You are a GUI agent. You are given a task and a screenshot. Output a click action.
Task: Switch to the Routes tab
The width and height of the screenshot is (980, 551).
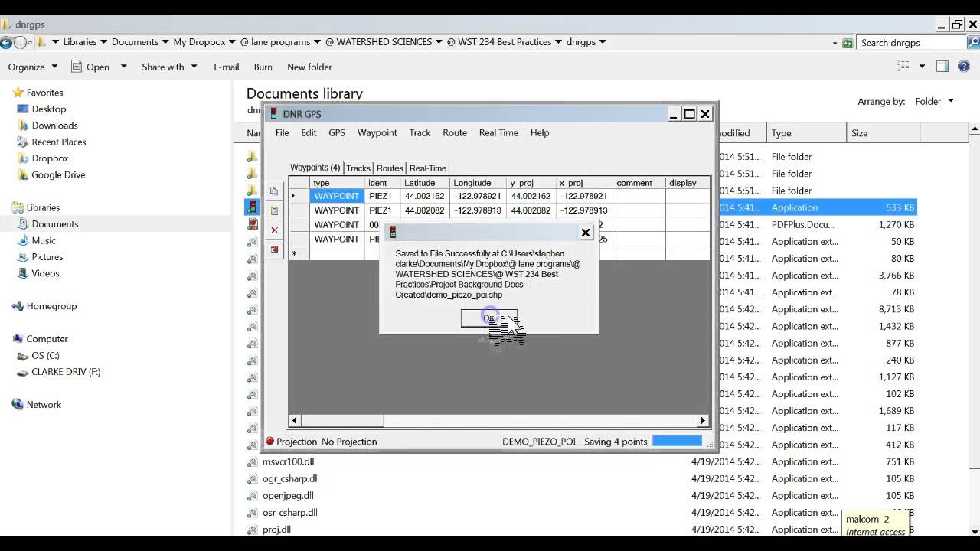point(390,168)
